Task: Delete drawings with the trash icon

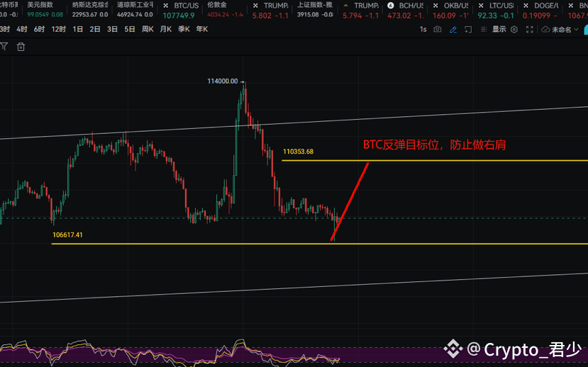Action: coord(21,47)
